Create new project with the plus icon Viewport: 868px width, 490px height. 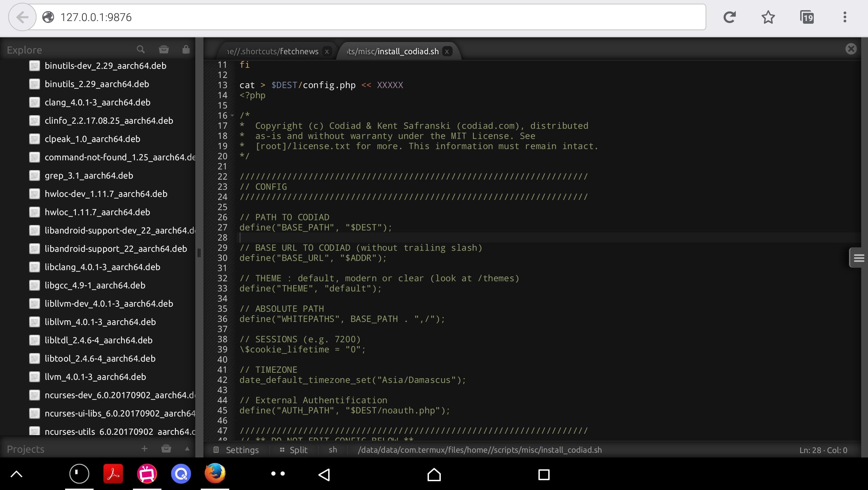[x=144, y=449]
